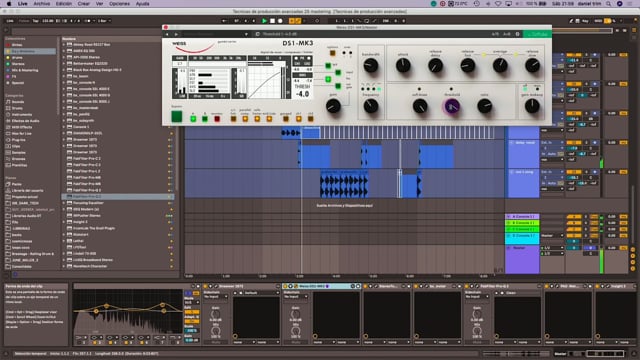Open Max for Live browser category
Screen dimensions: 640x360
(22, 133)
